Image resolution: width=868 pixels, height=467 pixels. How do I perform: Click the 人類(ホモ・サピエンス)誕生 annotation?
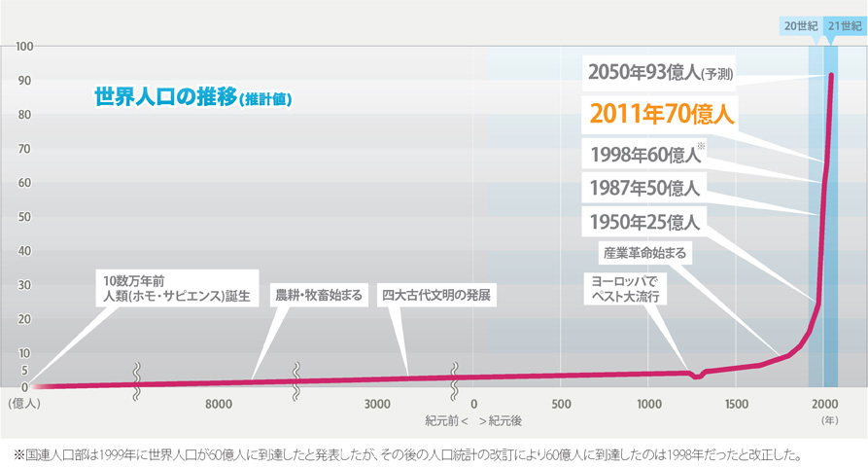click(177, 288)
